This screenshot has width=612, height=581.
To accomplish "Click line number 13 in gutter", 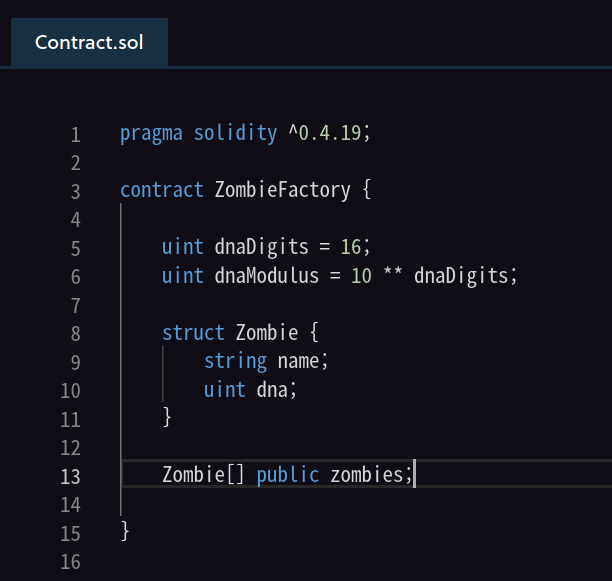I will pyautogui.click(x=70, y=476).
